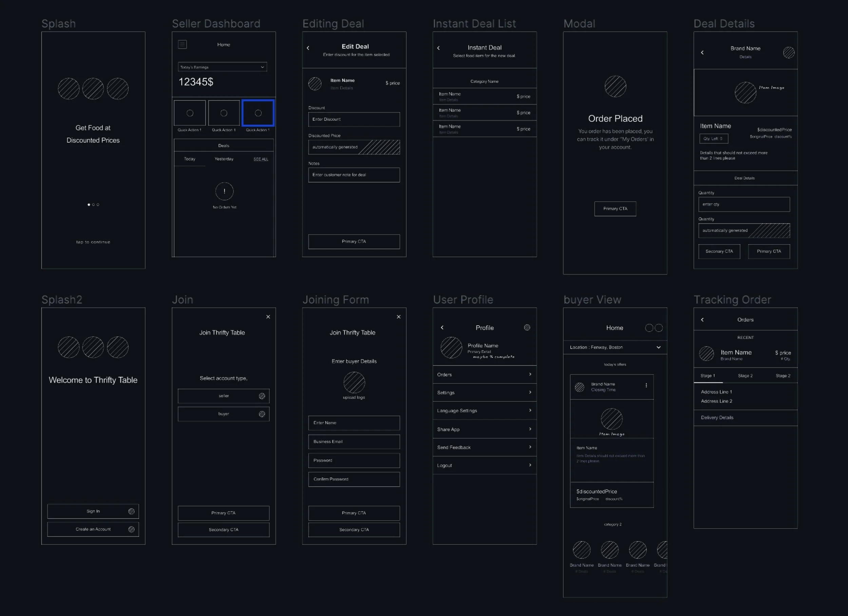Click the exclamation No Orders Yet icon
The width and height of the screenshot is (848, 616).
click(x=224, y=192)
